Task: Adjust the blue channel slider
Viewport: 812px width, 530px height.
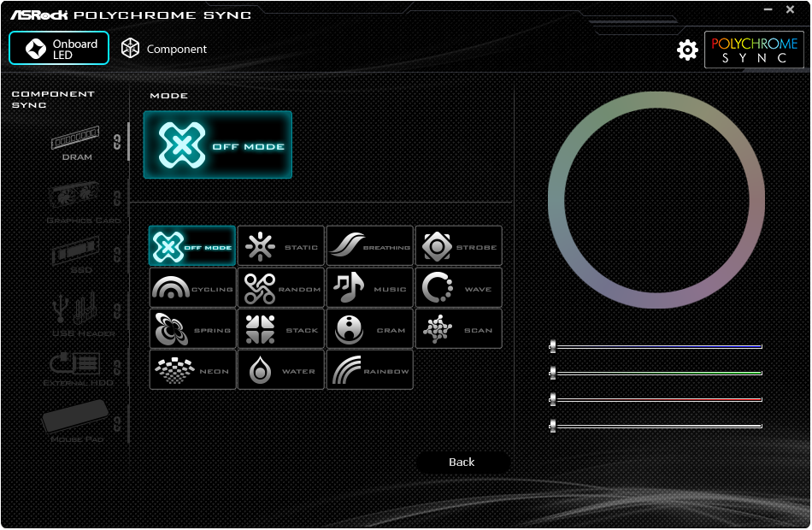Action: 656,346
